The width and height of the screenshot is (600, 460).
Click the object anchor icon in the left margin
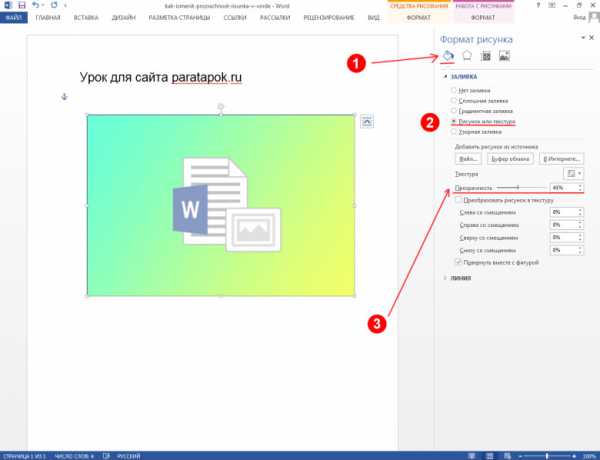pos(64,96)
